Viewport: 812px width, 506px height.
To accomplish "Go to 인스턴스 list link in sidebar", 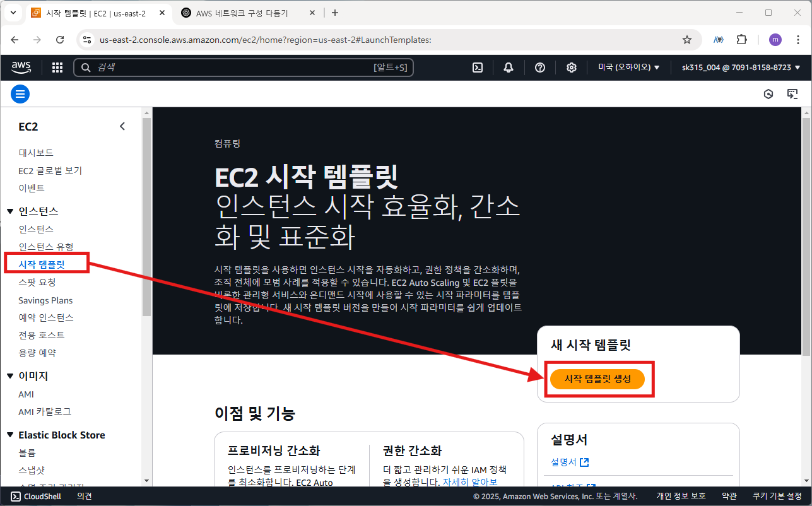I will (36, 229).
